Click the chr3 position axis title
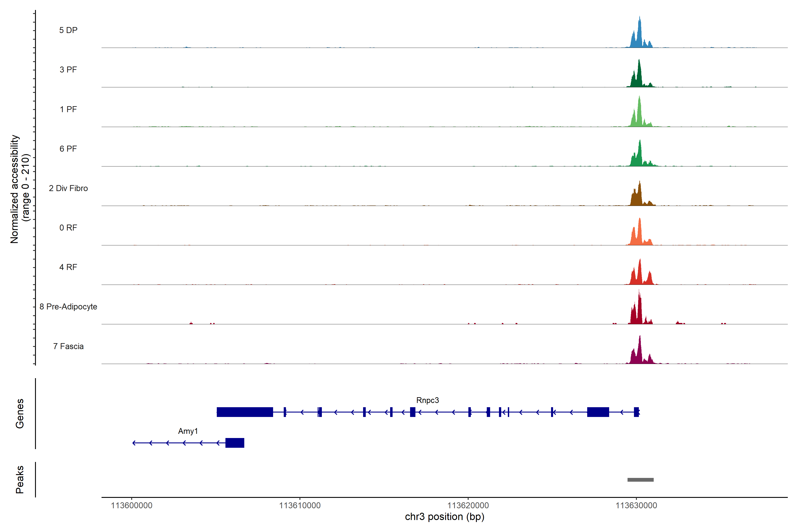The image size is (798, 532). point(444,517)
